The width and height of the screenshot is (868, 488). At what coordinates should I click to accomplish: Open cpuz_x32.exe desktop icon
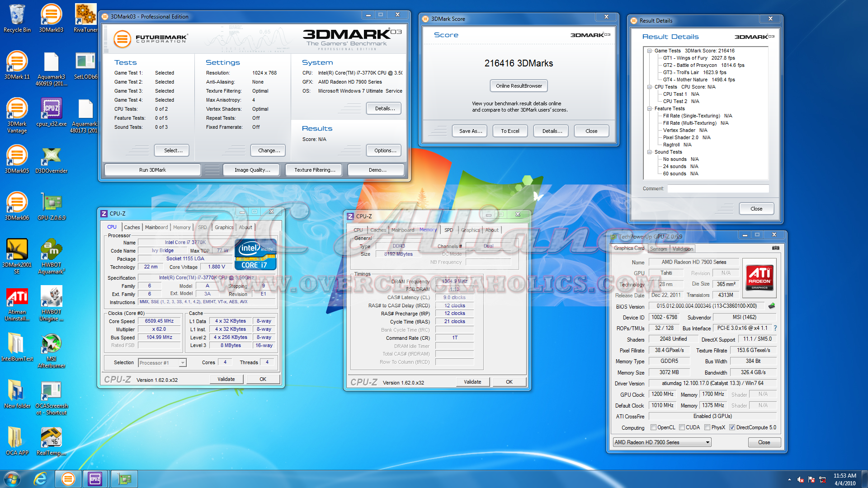(51, 112)
